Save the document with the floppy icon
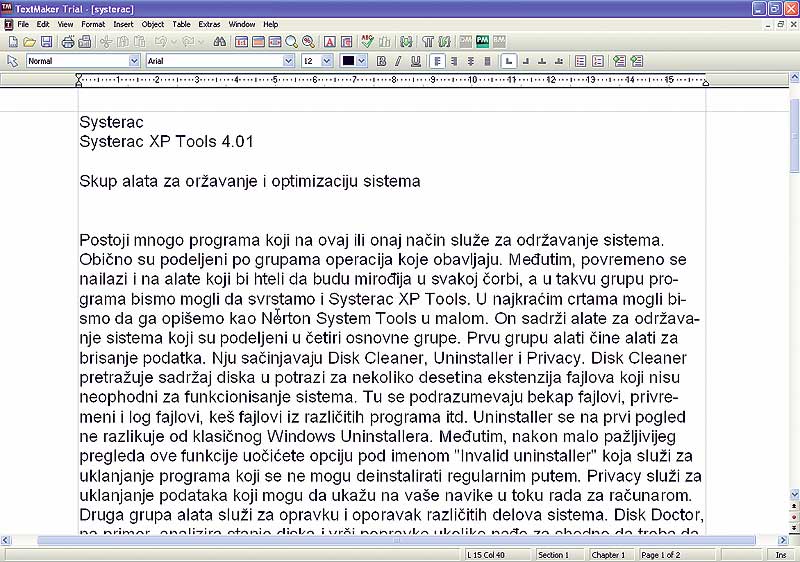 click(x=46, y=42)
